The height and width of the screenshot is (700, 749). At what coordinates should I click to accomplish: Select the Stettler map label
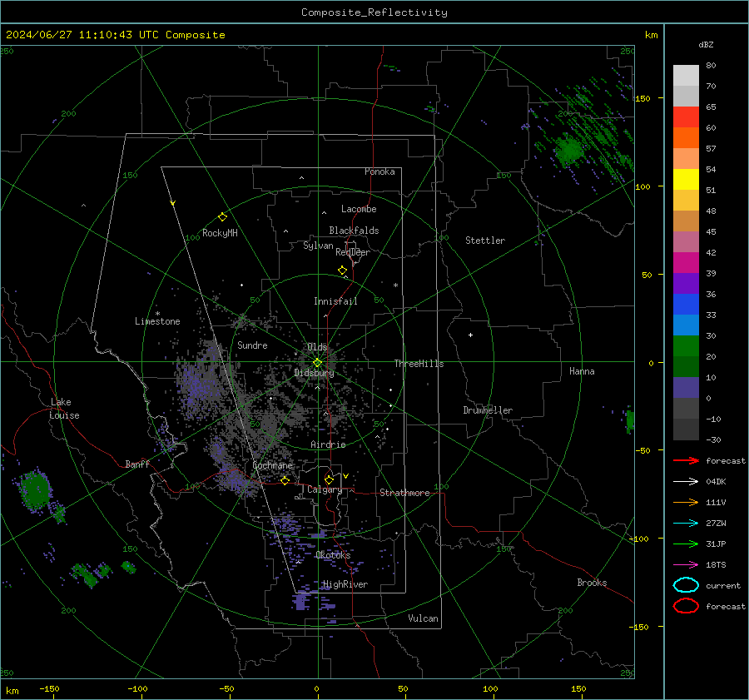click(485, 241)
